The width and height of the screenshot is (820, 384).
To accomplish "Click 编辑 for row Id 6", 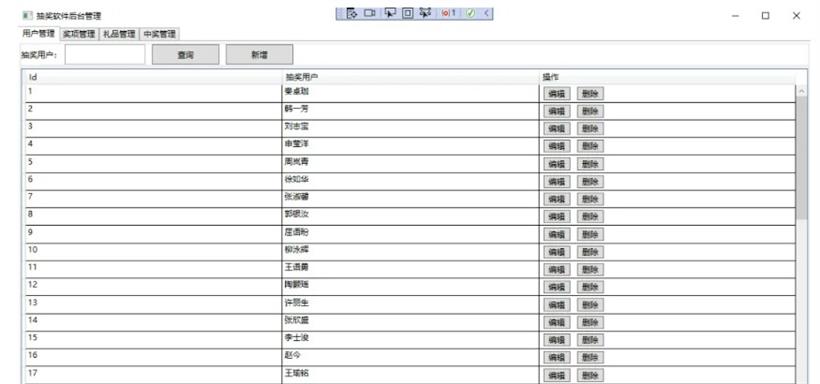I will coord(557,182).
